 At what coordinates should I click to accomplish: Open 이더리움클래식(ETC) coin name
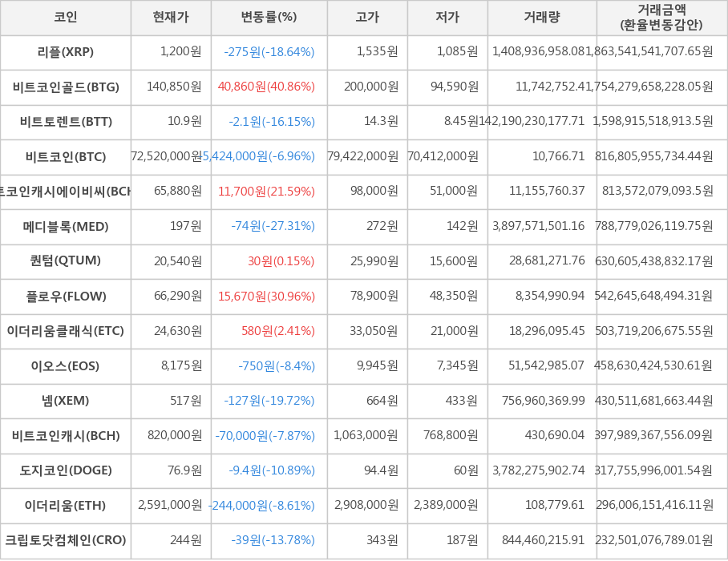tap(66, 331)
